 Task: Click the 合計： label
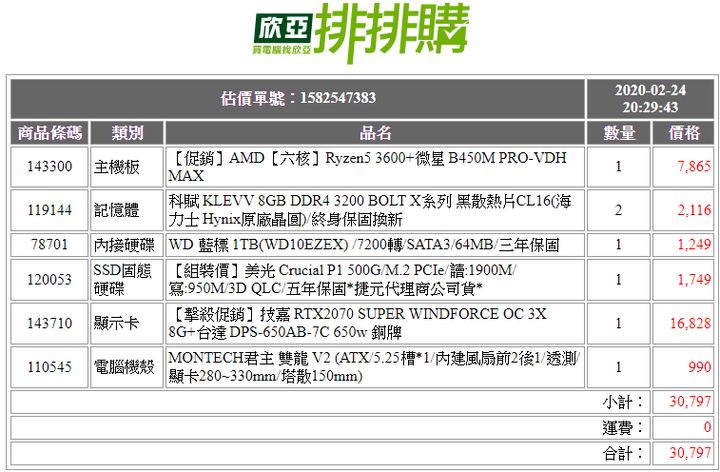[x=623, y=454]
